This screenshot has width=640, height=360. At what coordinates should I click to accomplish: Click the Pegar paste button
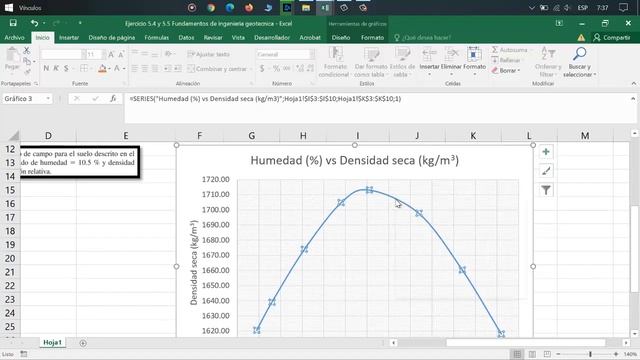coord(12,60)
